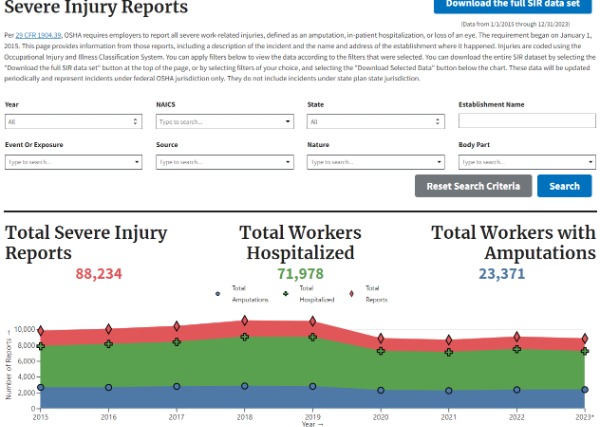600x427 pixels.
Task: Select 2021 Amputations circle marker
Action: (x=449, y=391)
